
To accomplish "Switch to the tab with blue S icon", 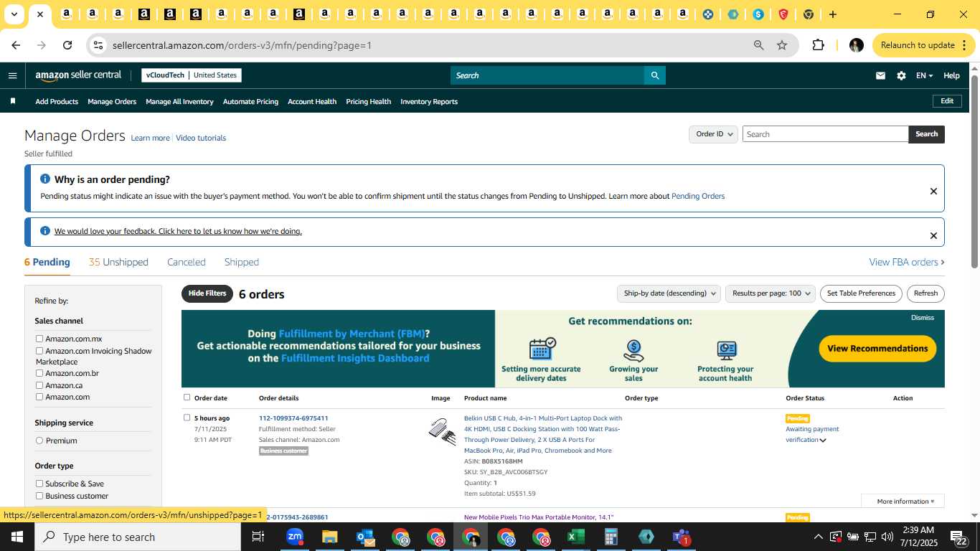I will coord(758,14).
